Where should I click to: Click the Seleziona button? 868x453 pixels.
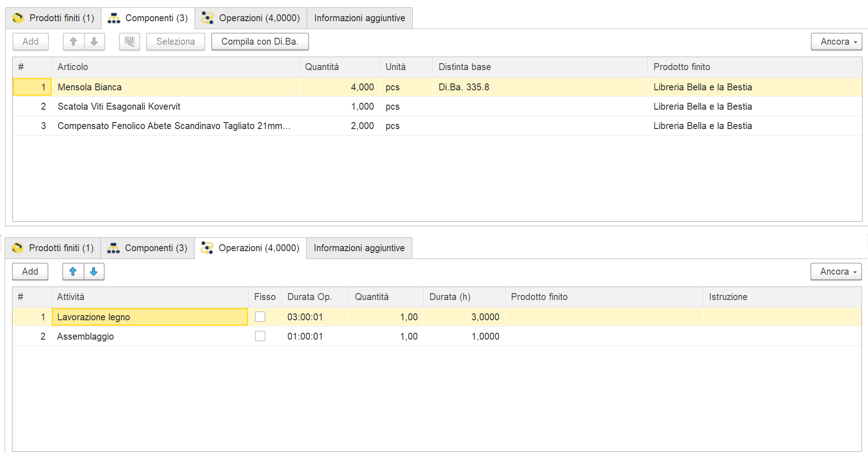point(176,41)
